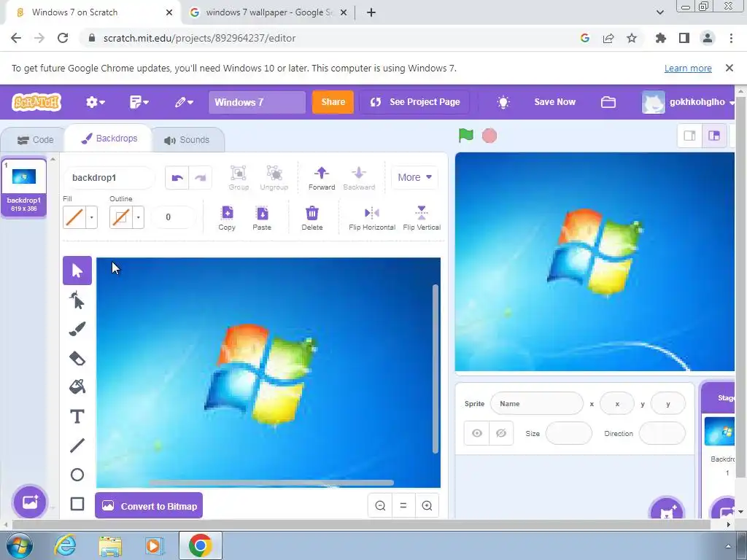The image size is (747, 560).
Task: Flip Horizontal the selection
Action: (372, 217)
